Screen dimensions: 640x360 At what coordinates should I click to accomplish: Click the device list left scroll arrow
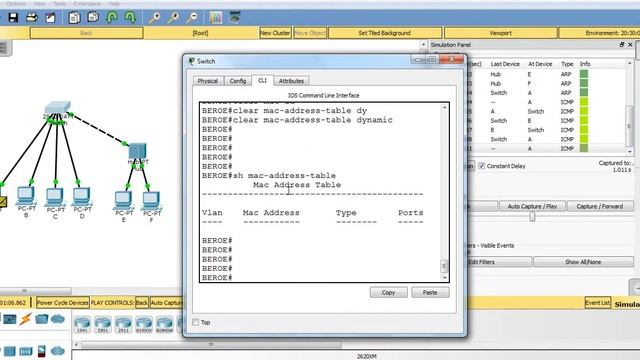coord(76,344)
